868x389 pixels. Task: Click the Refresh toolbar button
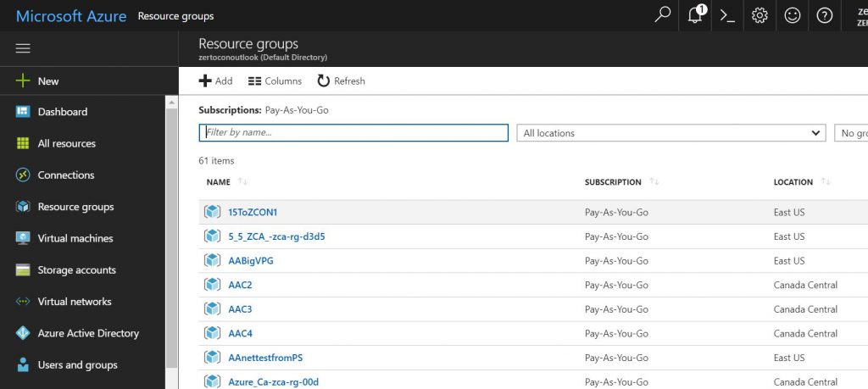tap(341, 81)
